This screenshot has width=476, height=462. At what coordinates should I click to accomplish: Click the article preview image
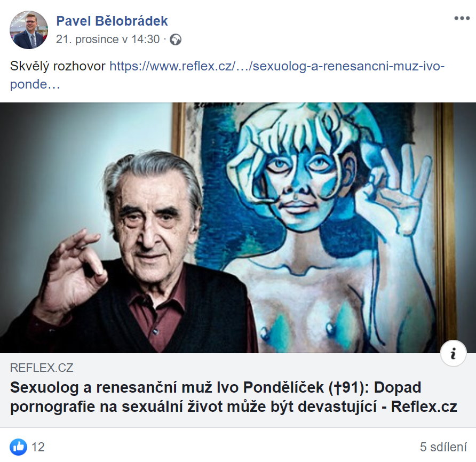[x=238, y=228]
